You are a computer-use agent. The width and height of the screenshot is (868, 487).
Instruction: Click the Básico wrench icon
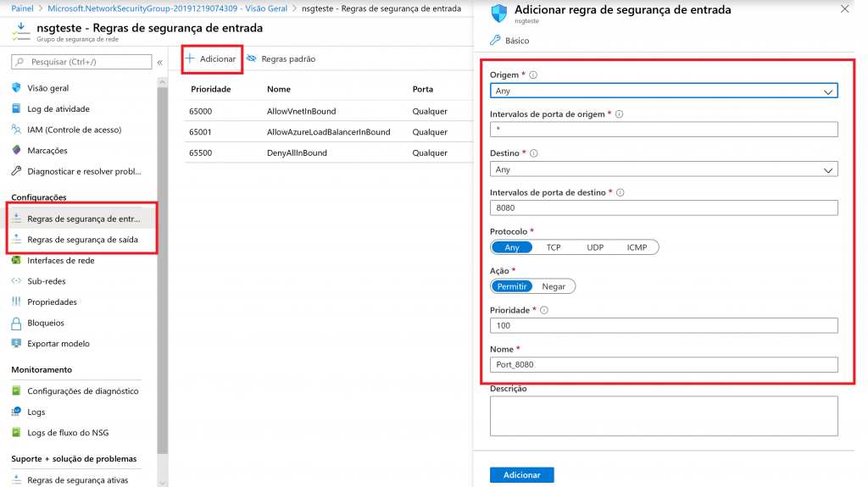point(496,41)
